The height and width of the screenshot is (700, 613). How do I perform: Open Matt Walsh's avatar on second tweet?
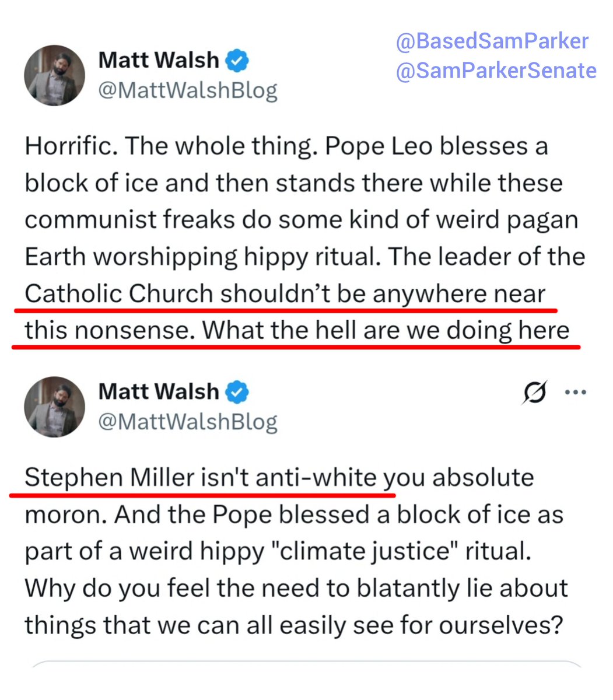coord(54,407)
